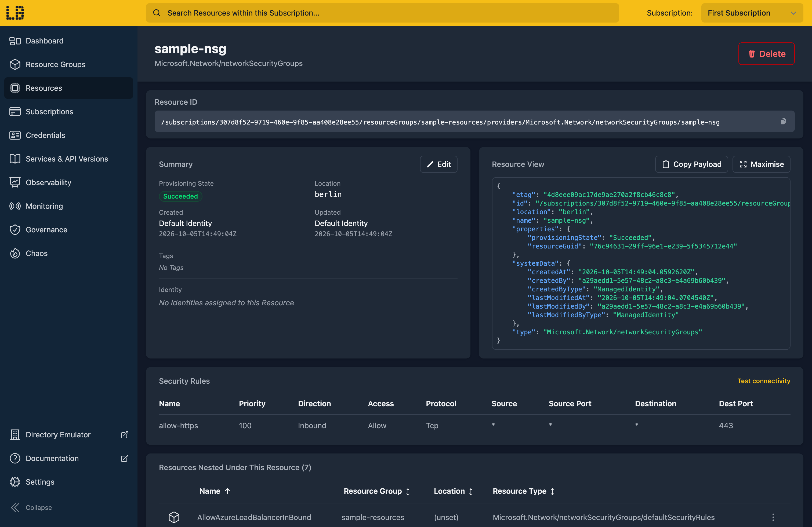Open row menu for AllowAzureLoadBalancerInBound
This screenshot has width=812, height=527.
pyautogui.click(x=773, y=517)
